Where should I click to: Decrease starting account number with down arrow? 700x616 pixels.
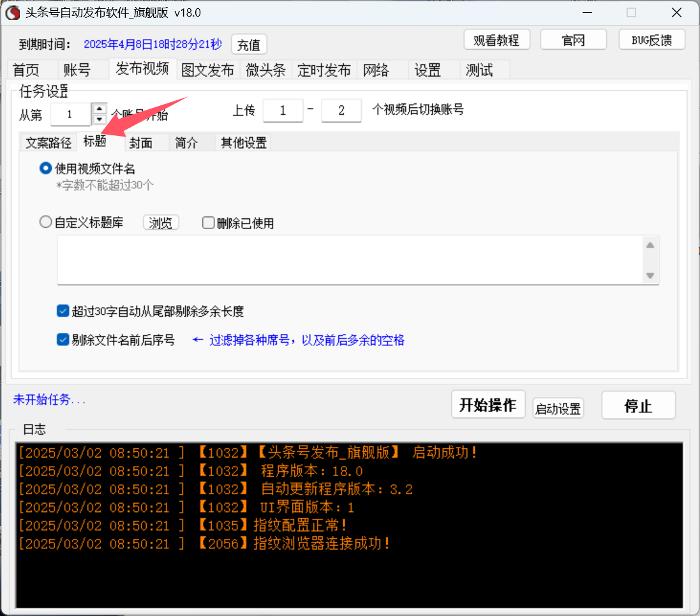(99, 120)
